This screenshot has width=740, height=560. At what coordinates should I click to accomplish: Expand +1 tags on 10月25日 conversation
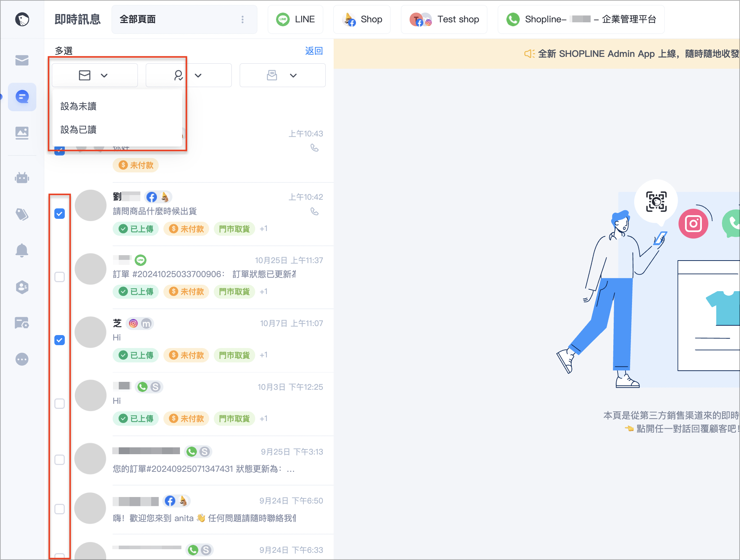point(263,292)
